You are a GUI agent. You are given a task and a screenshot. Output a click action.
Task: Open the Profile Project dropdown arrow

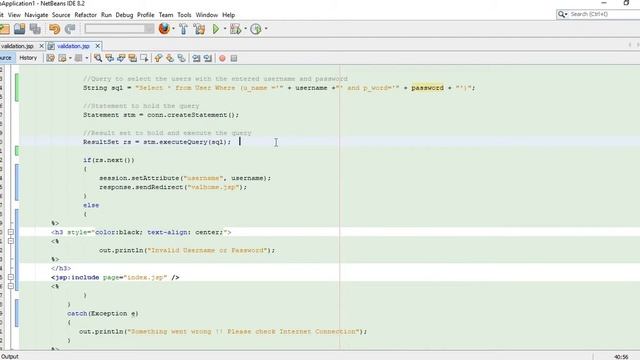pos(266,29)
